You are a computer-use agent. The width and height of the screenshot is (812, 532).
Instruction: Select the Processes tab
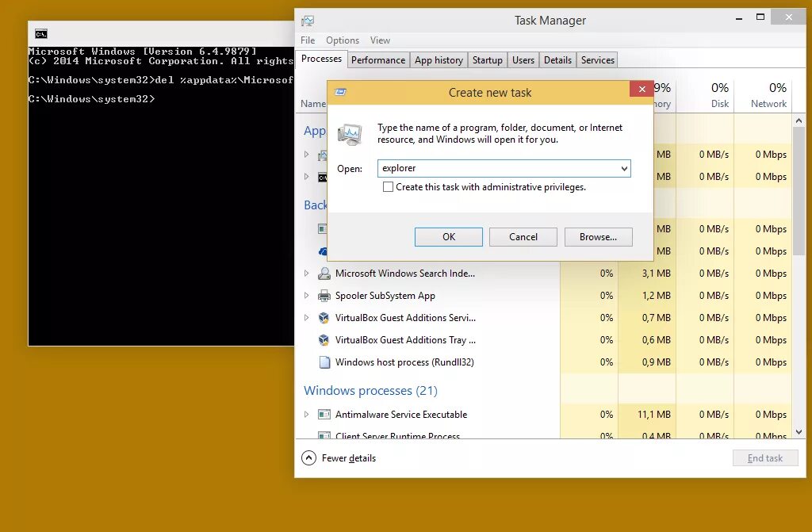(x=321, y=59)
